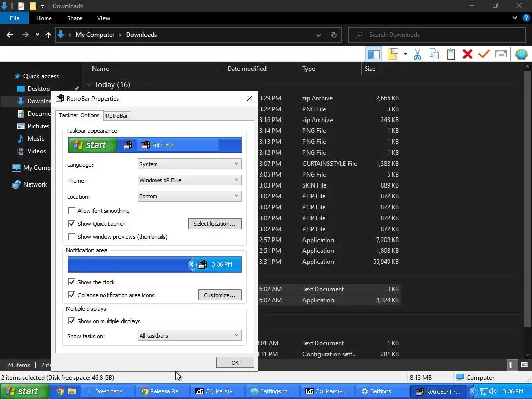Image resolution: width=532 pixels, height=399 pixels.
Task: Sort by the Date modified column
Action: tap(247, 68)
